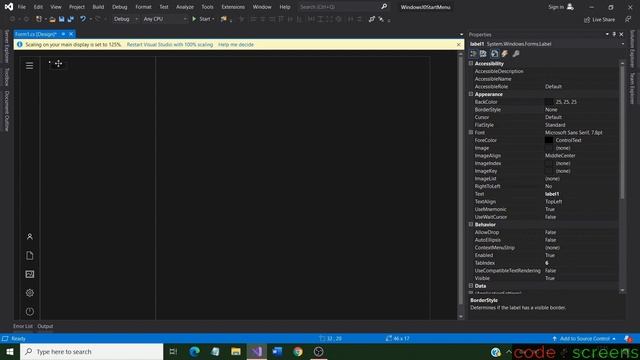Click the Save icon in toolbar
Screen dimensions: 640x360
tap(62, 19)
